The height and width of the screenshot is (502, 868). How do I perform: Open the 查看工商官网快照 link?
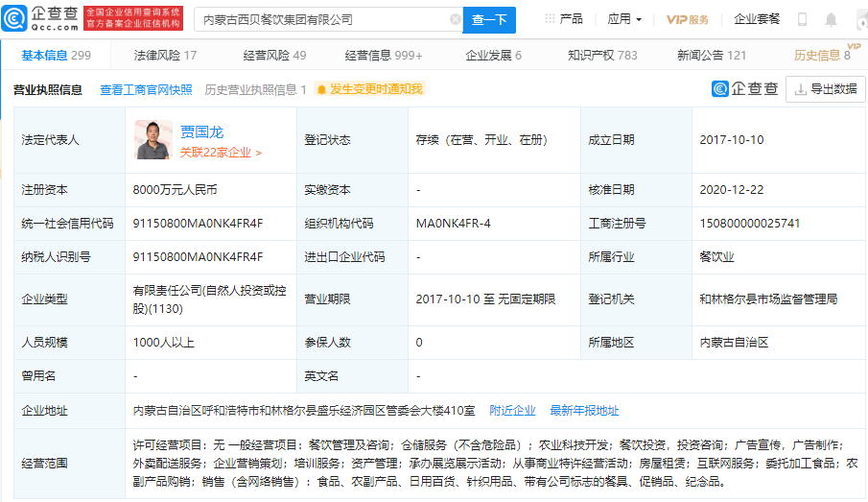pos(146,90)
